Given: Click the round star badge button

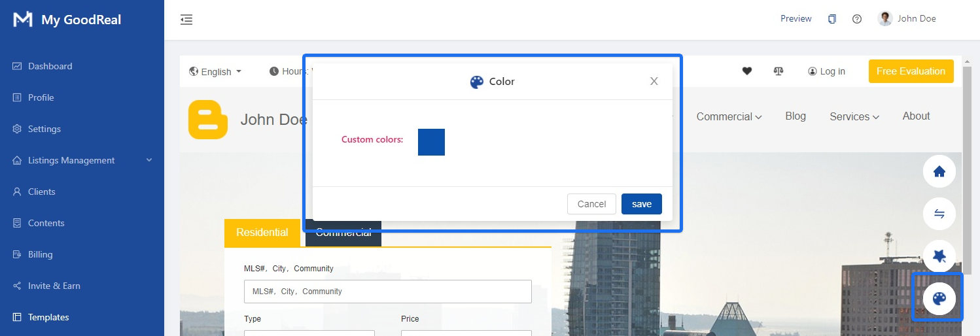Looking at the screenshot, I should [x=939, y=256].
